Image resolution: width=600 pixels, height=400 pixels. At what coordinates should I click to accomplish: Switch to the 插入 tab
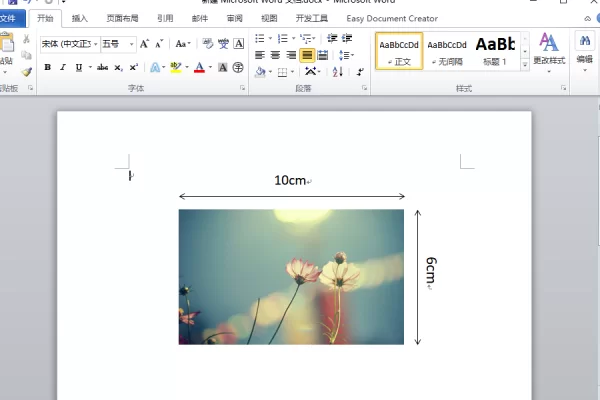point(79,18)
